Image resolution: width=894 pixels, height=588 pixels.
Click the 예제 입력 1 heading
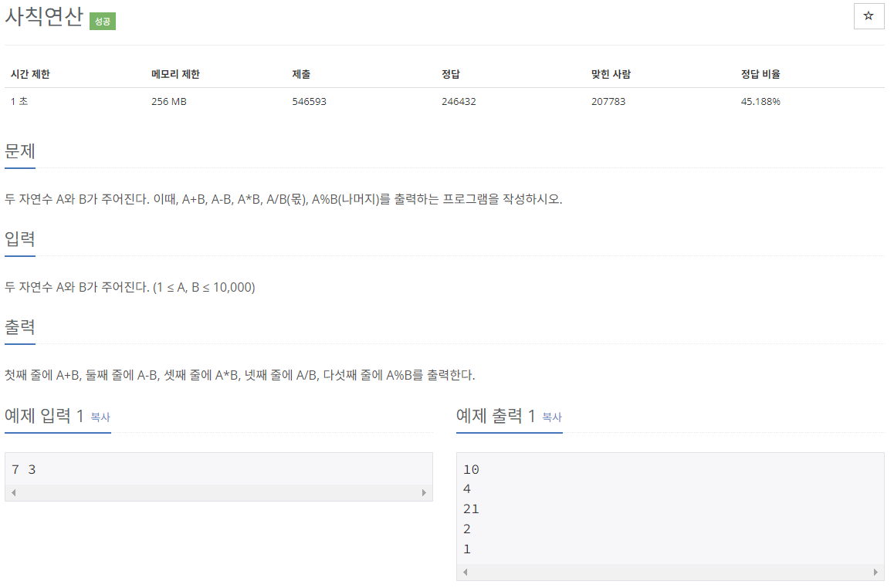[44, 416]
